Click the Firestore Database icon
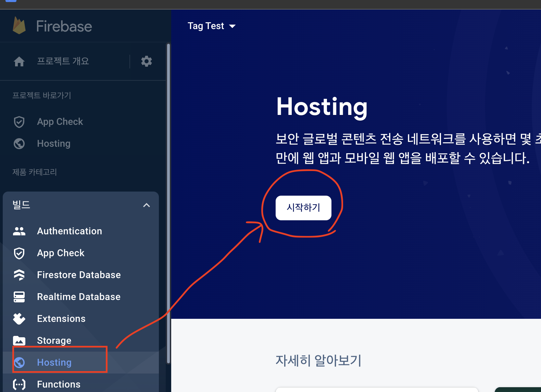541x392 pixels. (x=19, y=275)
